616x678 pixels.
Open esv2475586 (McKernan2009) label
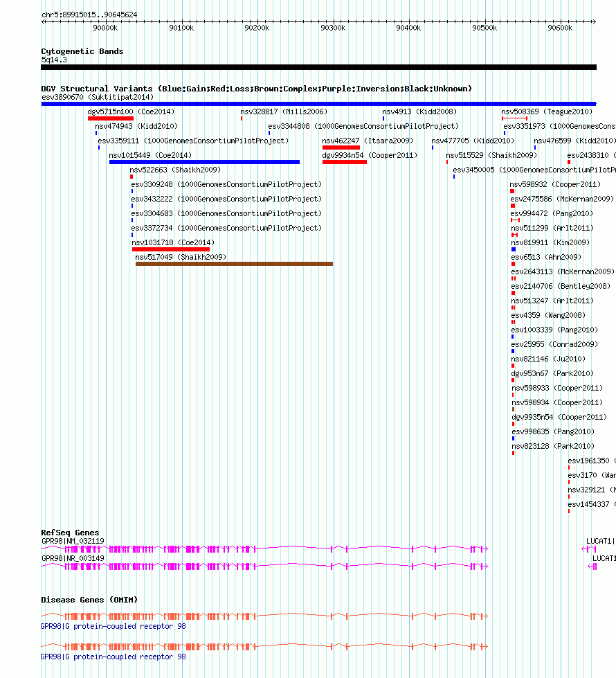[x=562, y=199]
